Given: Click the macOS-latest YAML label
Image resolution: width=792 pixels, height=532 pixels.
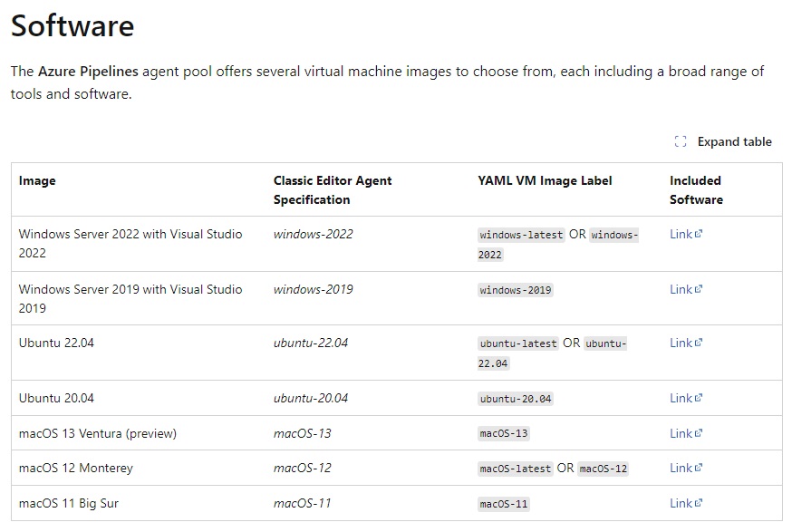Looking at the screenshot, I should (x=516, y=469).
